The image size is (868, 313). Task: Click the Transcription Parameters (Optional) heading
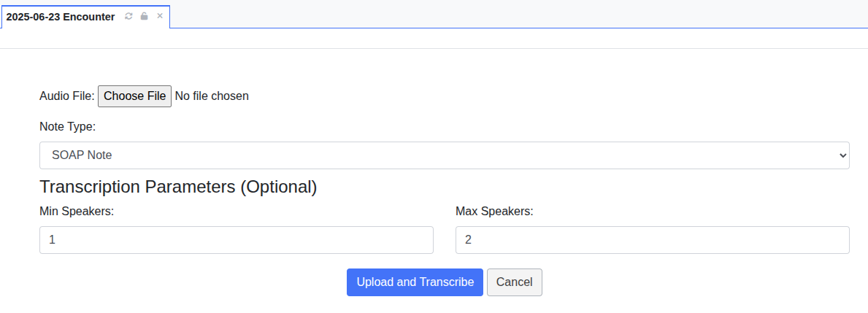tap(178, 187)
